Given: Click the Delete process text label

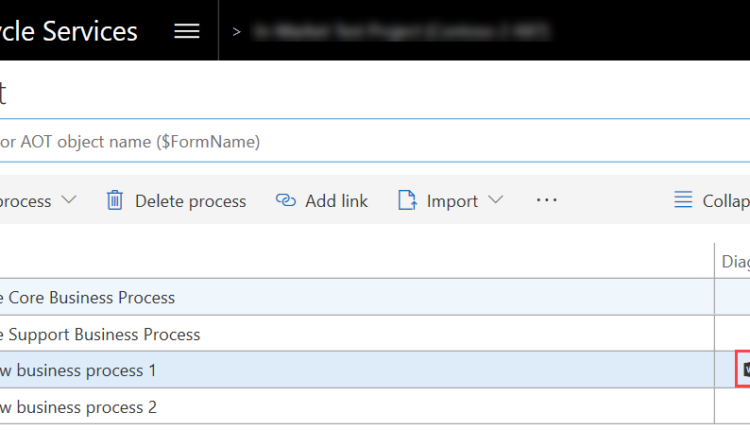Looking at the screenshot, I should [190, 201].
